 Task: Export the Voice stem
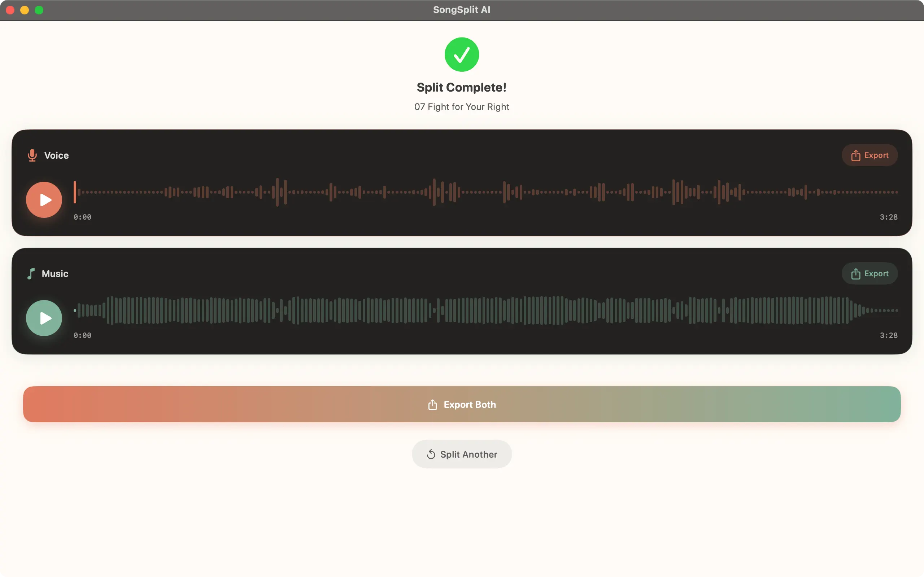pyautogui.click(x=870, y=155)
